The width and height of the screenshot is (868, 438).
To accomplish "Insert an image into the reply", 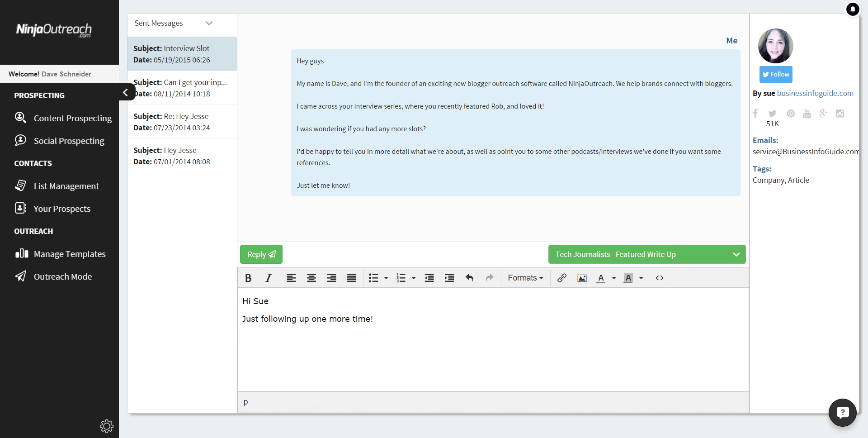I will (582, 278).
